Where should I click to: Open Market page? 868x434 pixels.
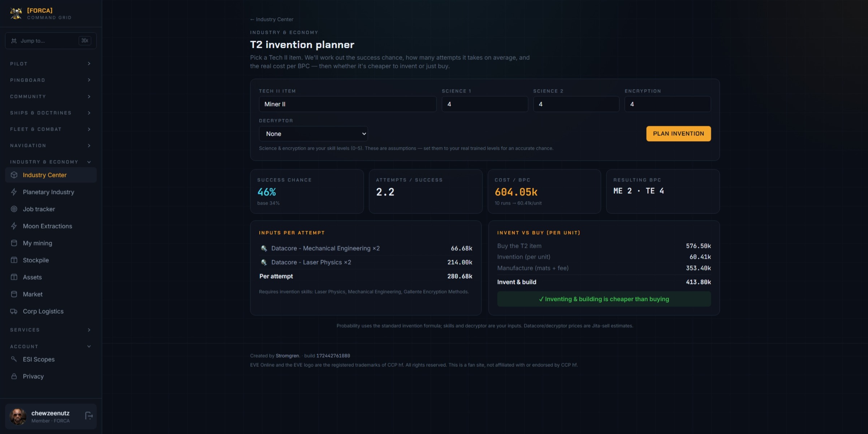51,294
